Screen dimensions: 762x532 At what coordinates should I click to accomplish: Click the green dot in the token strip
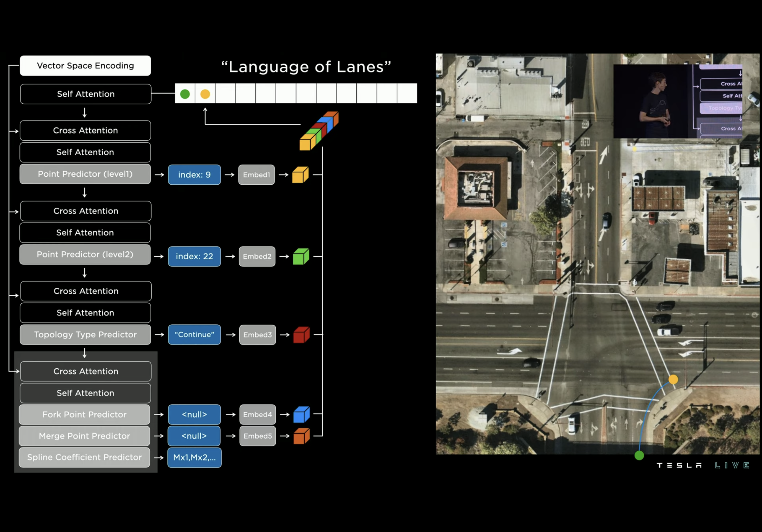(x=185, y=94)
